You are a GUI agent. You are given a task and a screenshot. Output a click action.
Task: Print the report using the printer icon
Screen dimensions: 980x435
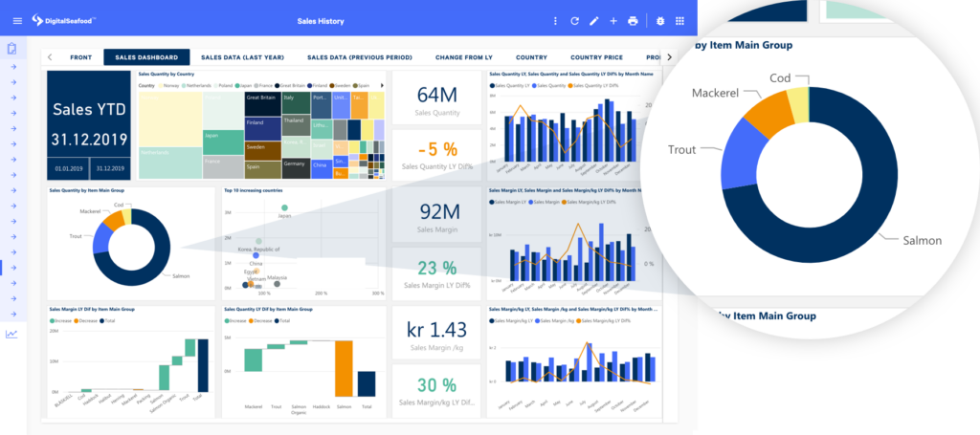point(633,21)
